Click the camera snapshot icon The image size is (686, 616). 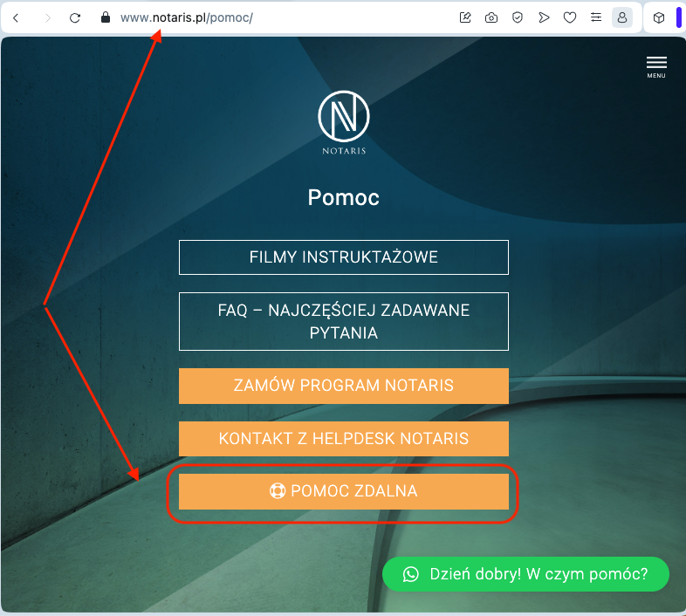(491, 17)
